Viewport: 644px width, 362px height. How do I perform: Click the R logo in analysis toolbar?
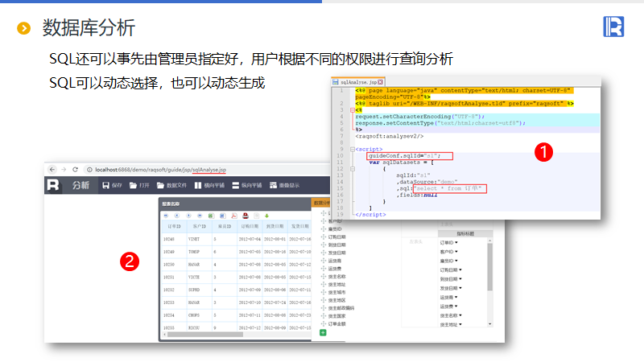pyautogui.click(x=53, y=185)
